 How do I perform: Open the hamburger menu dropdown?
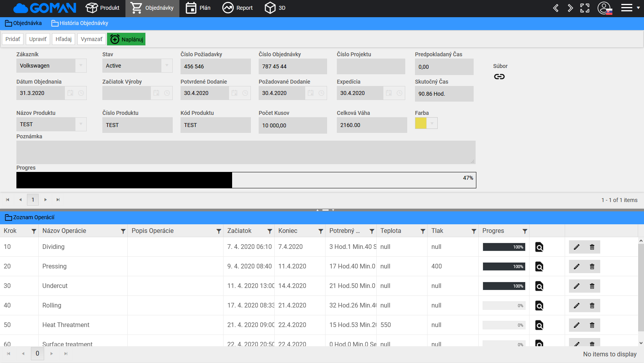point(630,8)
